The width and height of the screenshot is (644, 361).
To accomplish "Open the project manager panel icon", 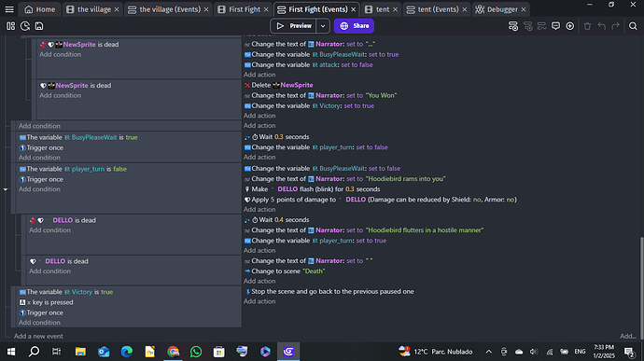I will (10, 26).
